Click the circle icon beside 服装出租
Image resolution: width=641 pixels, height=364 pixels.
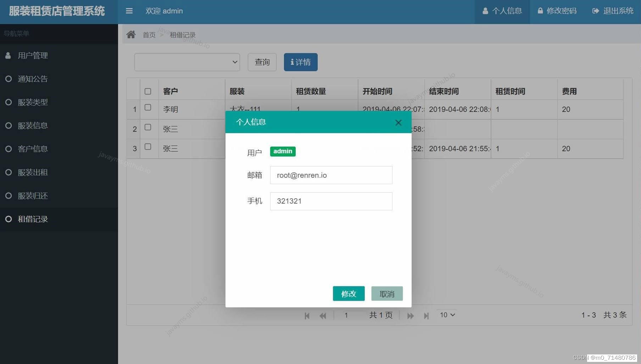pyautogui.click(x=9, y=172)
